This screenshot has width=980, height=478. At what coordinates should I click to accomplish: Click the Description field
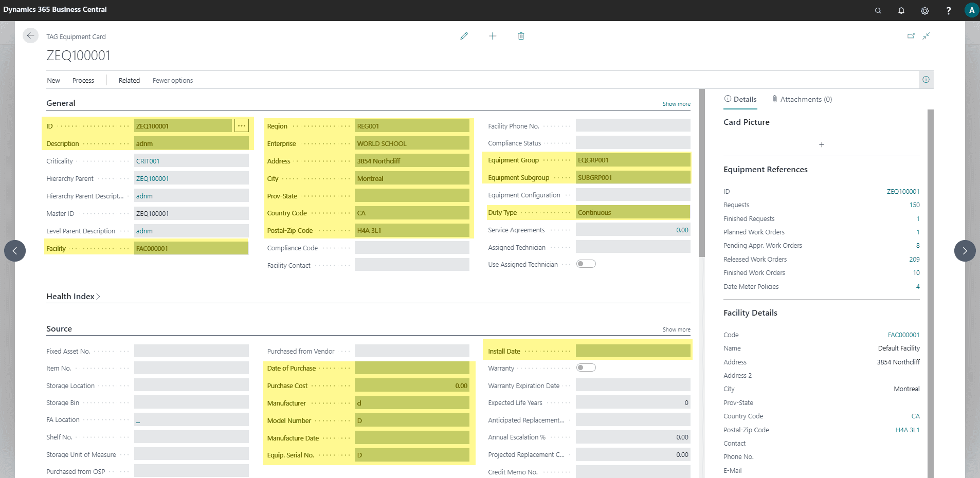point(191,143)
